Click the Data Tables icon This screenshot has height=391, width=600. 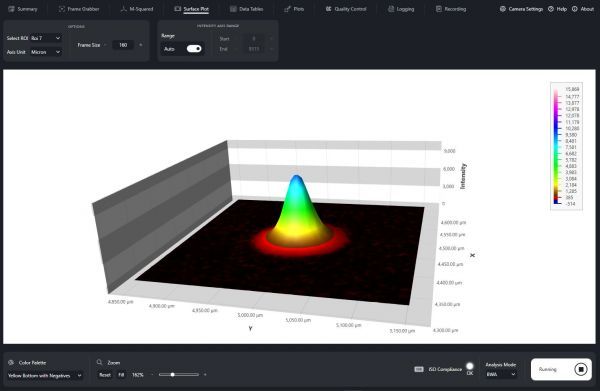click(x=233, y=9)
